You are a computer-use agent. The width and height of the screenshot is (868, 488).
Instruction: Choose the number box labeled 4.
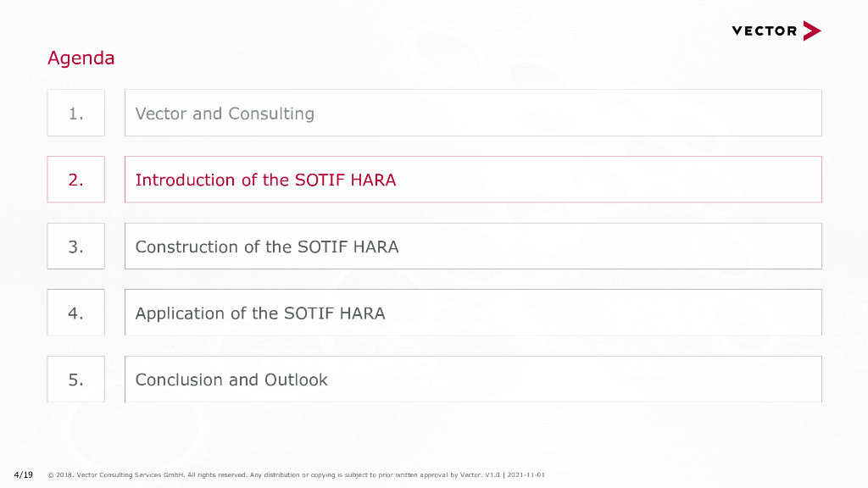point(76,313)
